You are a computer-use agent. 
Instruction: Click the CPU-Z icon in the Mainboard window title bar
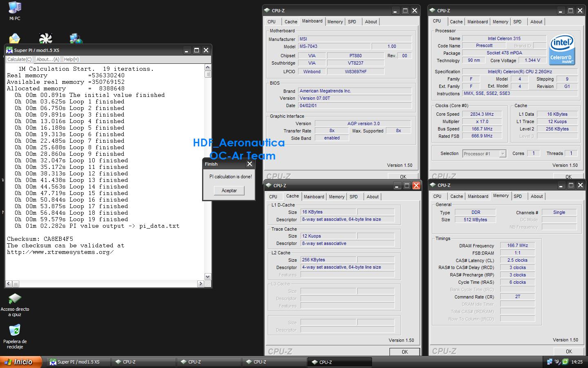point(267,11)
